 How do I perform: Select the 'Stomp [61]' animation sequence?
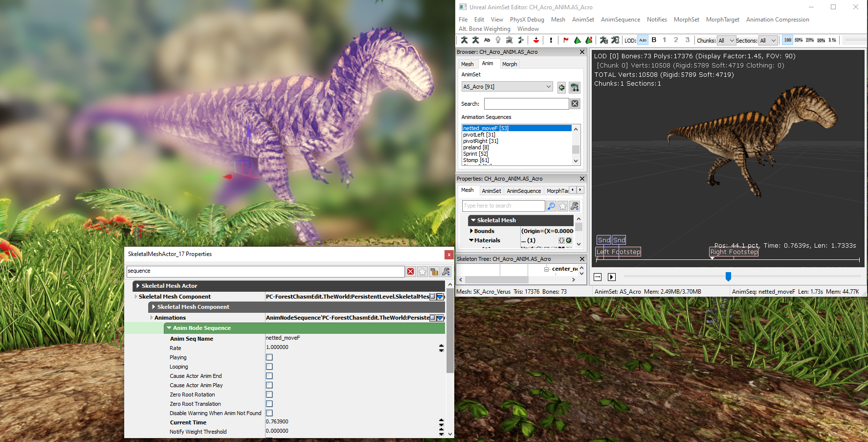pyautogui.click(x=476, y=160)
